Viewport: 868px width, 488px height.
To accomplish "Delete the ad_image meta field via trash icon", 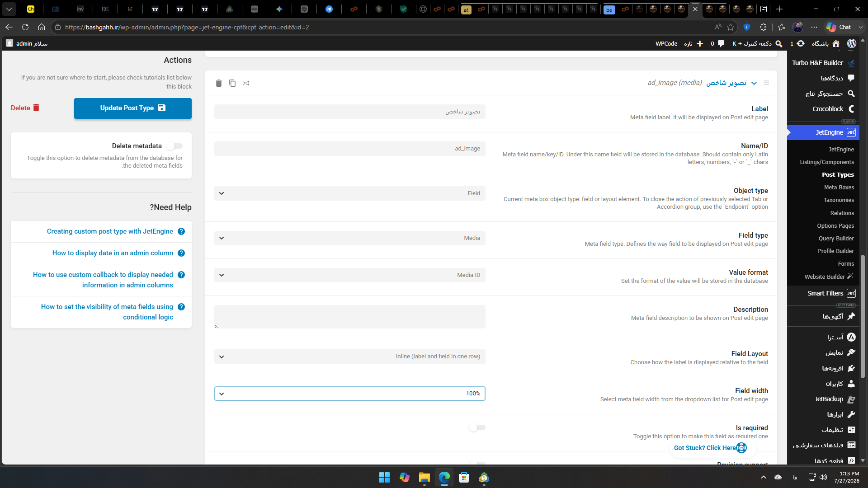I will [219, 83].
